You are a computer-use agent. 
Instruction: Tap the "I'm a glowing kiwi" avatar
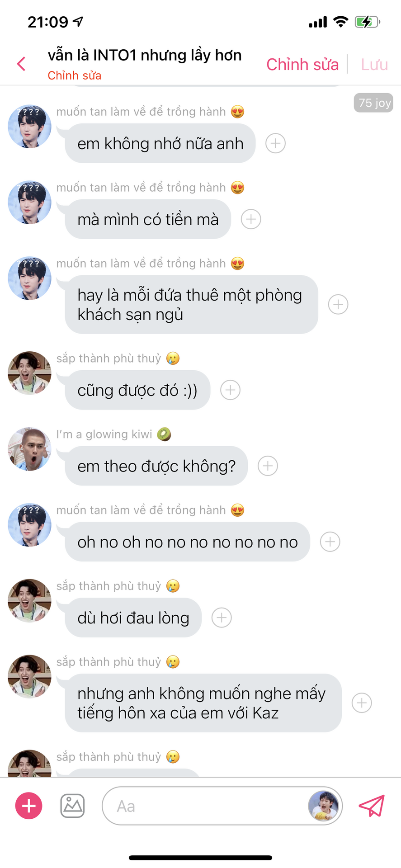pos(29,449)
